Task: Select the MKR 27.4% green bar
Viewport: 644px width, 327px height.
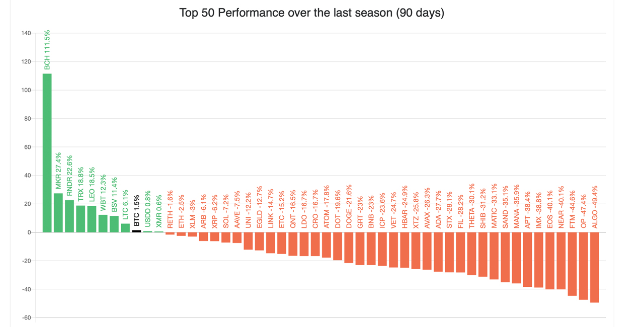Action: click(x=58, y=213)
